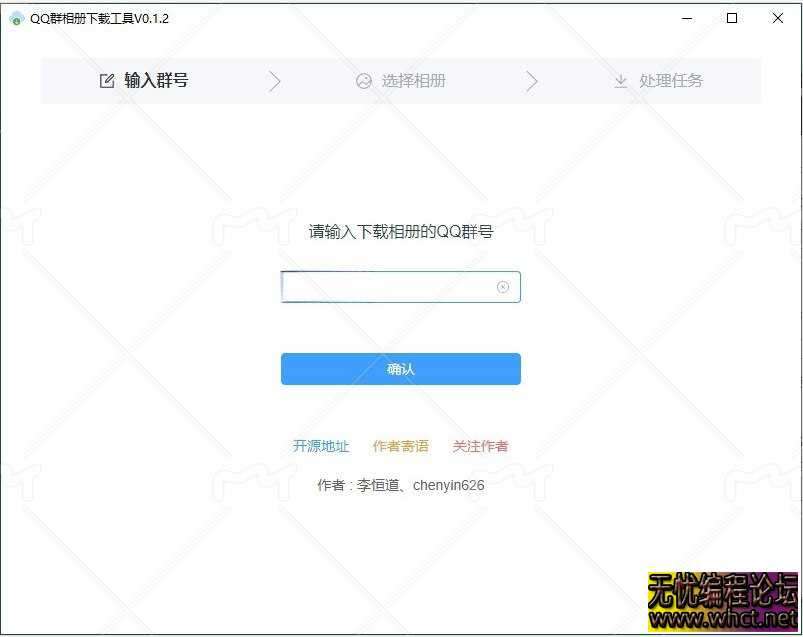
Task: Click the app logo in the title bar
Action: tap(16, 18)
